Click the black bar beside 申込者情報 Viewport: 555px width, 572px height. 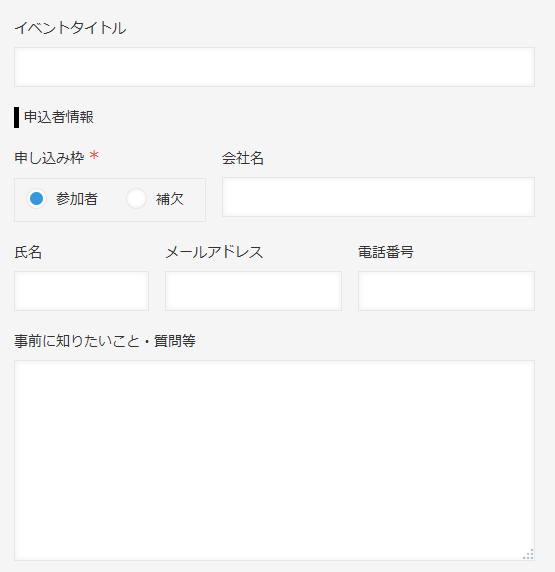(x=16, y=117)
